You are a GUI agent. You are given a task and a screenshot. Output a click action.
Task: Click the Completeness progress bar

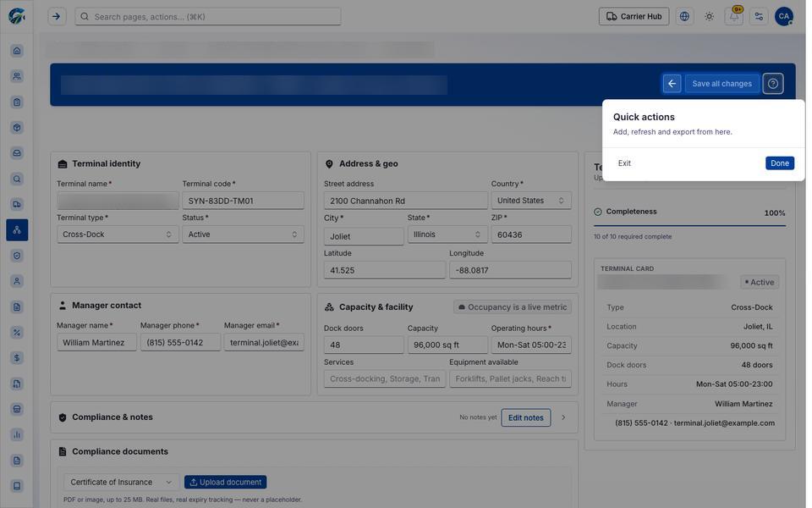[689, 226]
